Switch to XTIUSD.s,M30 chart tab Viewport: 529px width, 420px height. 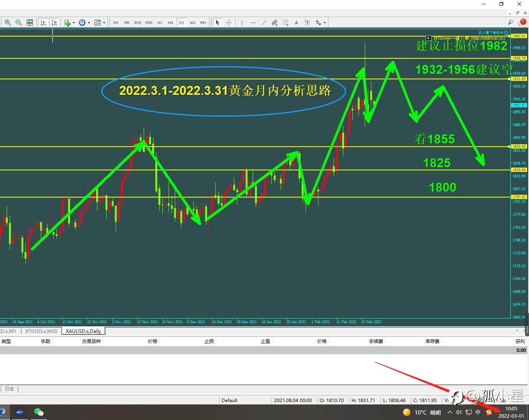click(41, 331)
